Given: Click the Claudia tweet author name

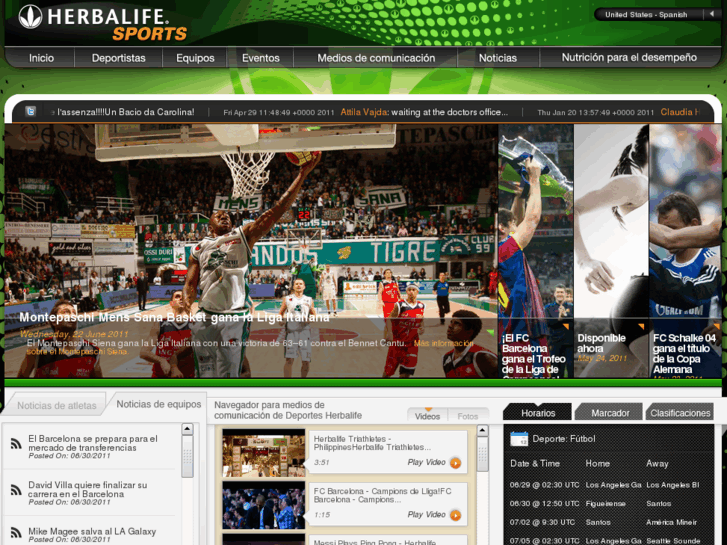Looking at the screenshot, I should coord(680,112).
